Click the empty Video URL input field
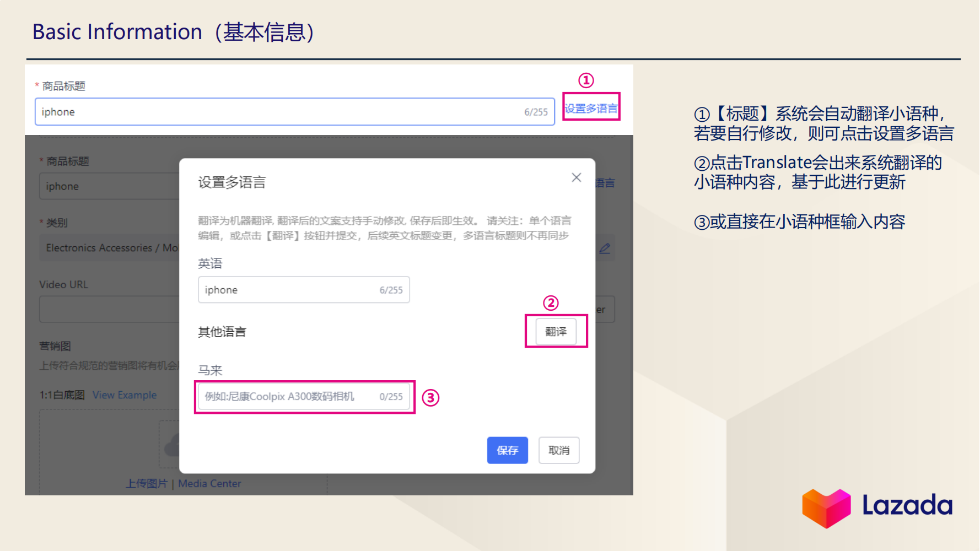 click(110, 309)
